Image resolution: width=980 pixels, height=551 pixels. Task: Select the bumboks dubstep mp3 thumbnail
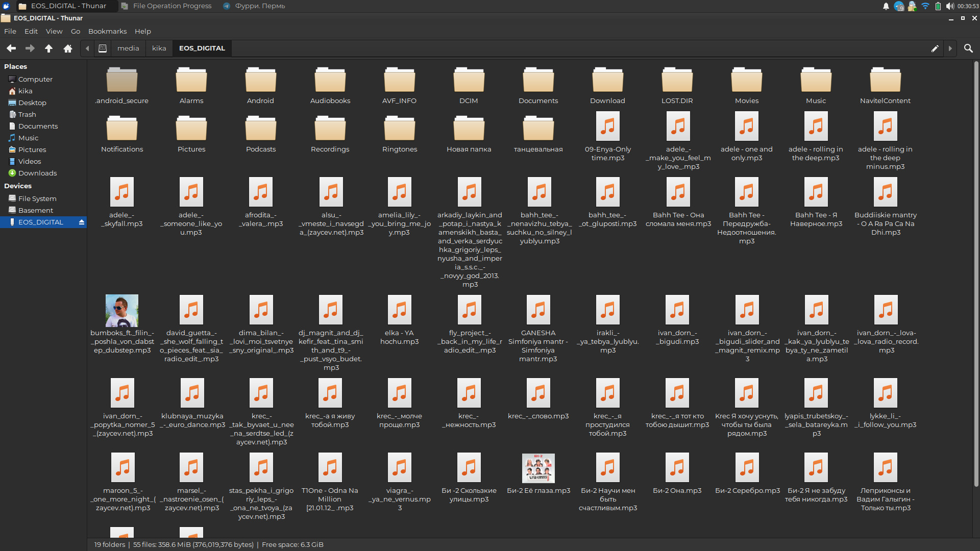122,311
